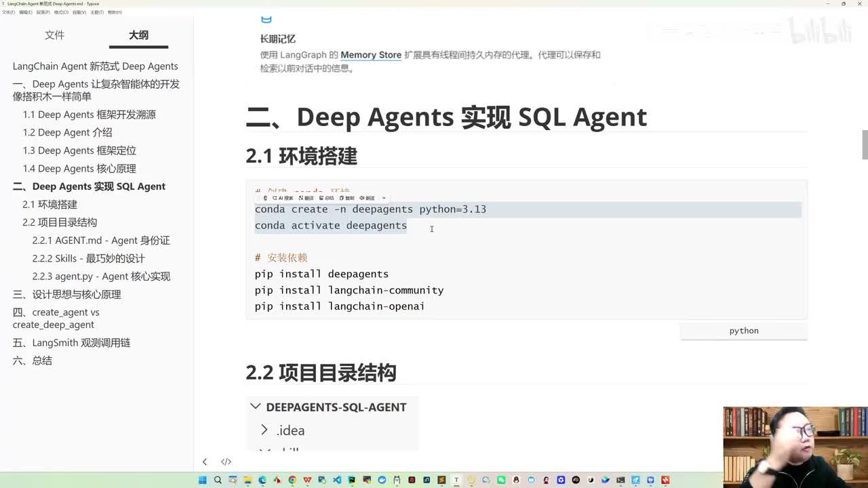Screen dimensions: 868x488
Task: Switch to the 大纲 outline tab
Action: [138, 35]
